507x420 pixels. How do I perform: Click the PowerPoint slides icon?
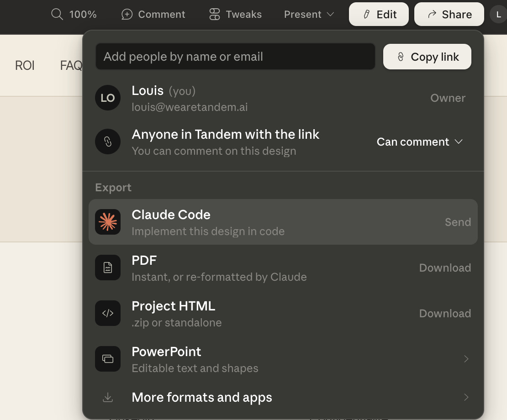(x=108, y=359)
